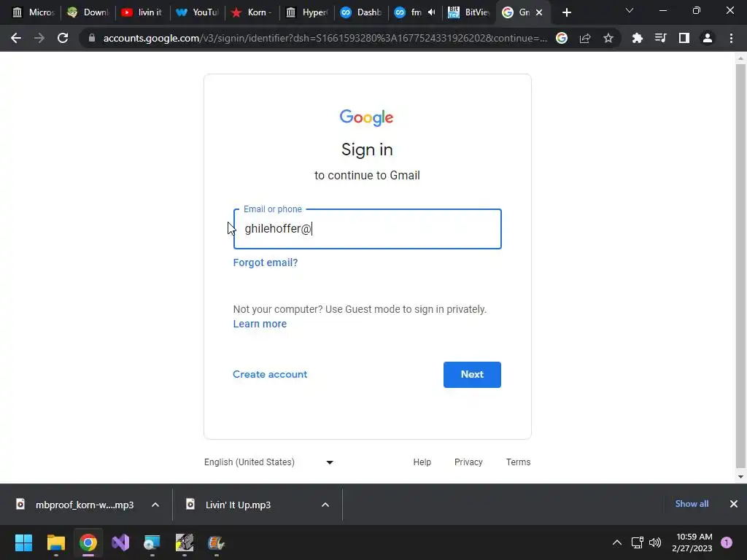Click the Chrome taskbar icon

(x=88, y=542)
